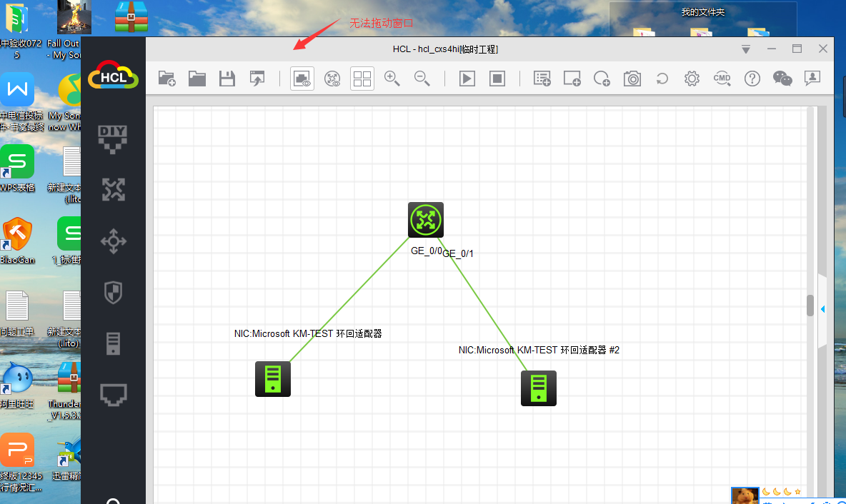Image resolution: width=846 pixels, height=504 pixels.
Task: Open the 阿里旺旺 desktop shortcut
Action: point(17,385)
